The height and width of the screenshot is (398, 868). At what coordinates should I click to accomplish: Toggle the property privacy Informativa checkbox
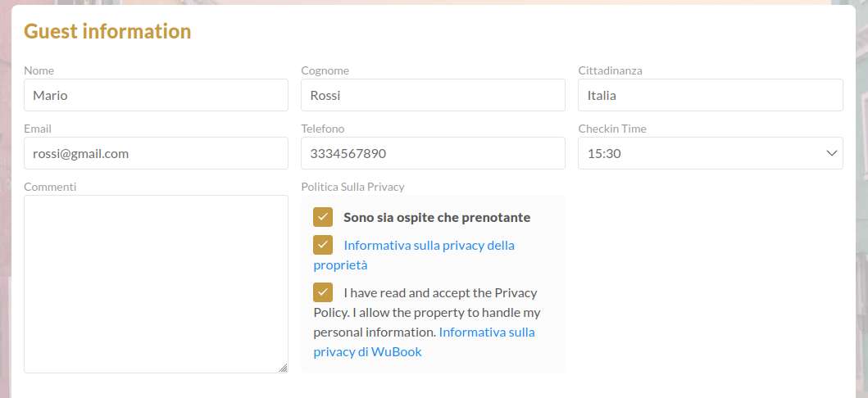(323, 245)
